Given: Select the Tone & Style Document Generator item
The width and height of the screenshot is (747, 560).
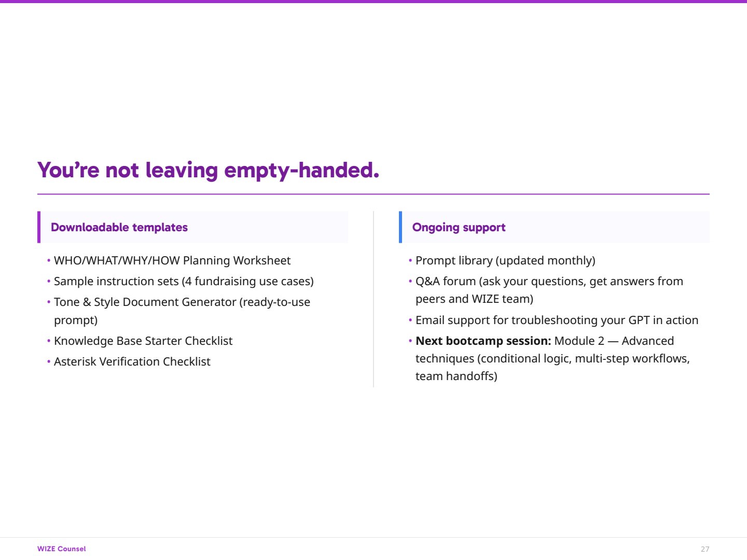Looking at the screenshot, I should click(x=182, y=302).
